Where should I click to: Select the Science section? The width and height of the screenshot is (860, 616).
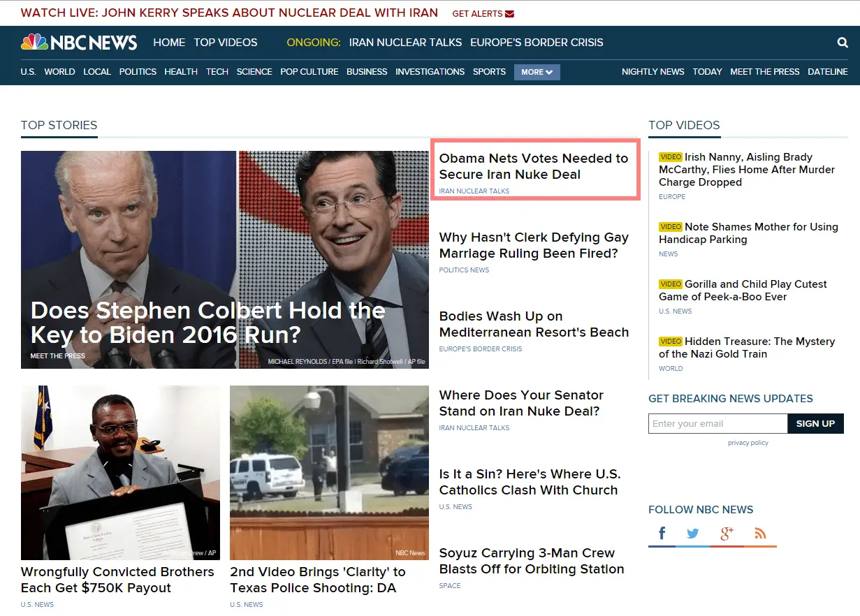click(x=254, y=72)
